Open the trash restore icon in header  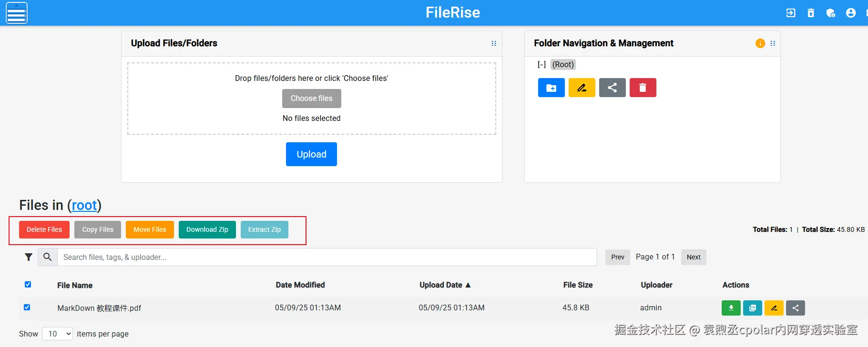811,13
